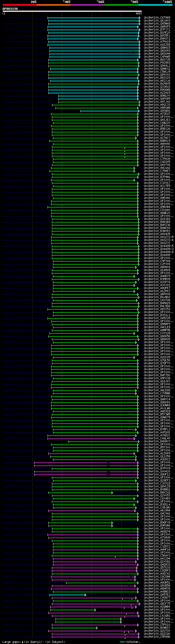Select subject label UniRef100_C4JQR1

click(157, 616)
